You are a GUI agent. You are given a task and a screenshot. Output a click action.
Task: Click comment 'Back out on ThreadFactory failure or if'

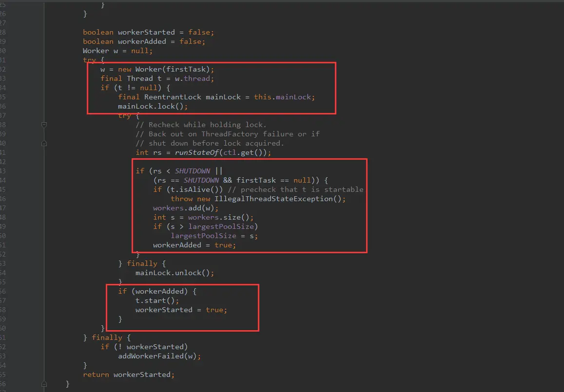pyautogui.click(x=234, y=134)
